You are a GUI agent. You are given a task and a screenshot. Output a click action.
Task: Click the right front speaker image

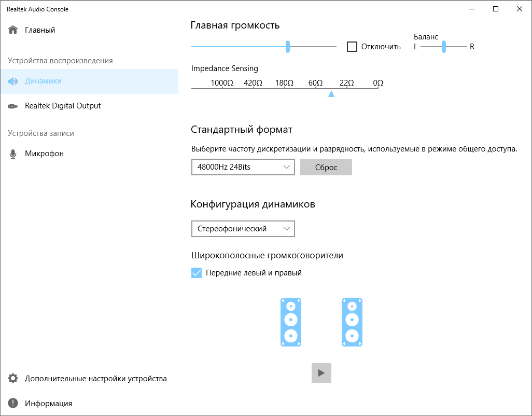tap(352, 322)
